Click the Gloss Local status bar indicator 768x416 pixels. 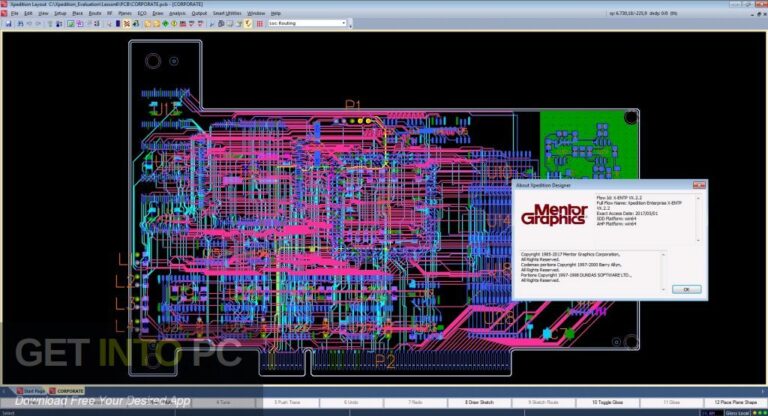point(737,413)
